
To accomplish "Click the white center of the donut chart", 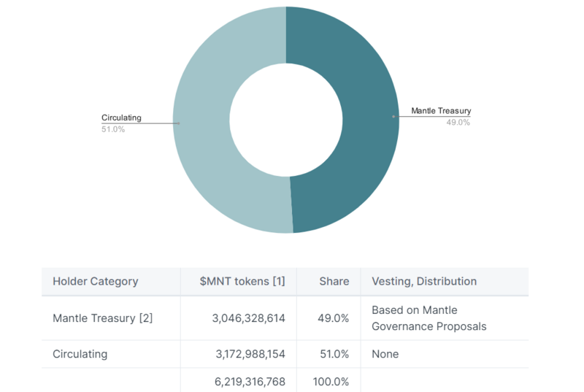I will 286,119.
